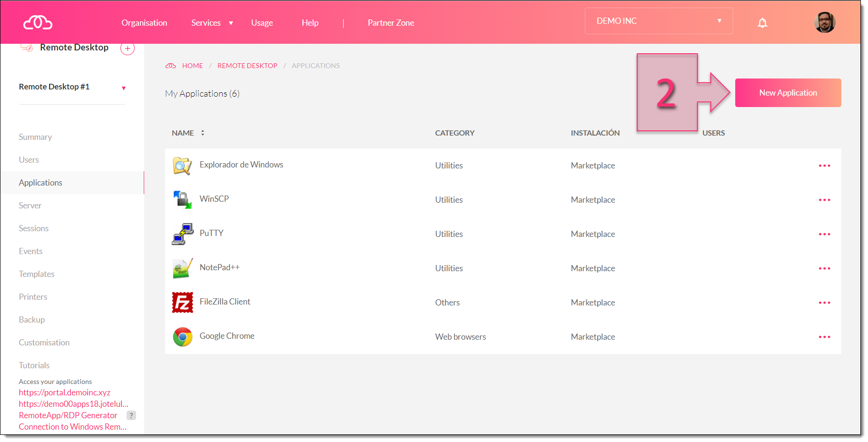
Task: Navigate to REMOTE DESKTOP breadcrumb
Action: tap(247, 66)
